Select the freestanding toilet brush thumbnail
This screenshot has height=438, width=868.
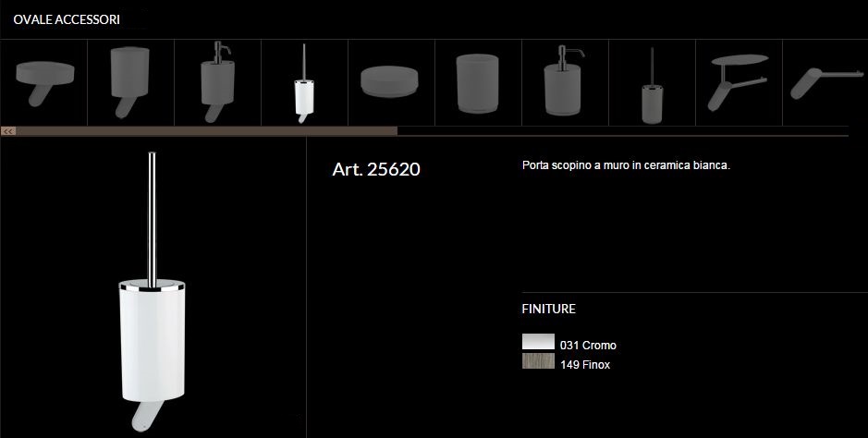click(652, 83)
